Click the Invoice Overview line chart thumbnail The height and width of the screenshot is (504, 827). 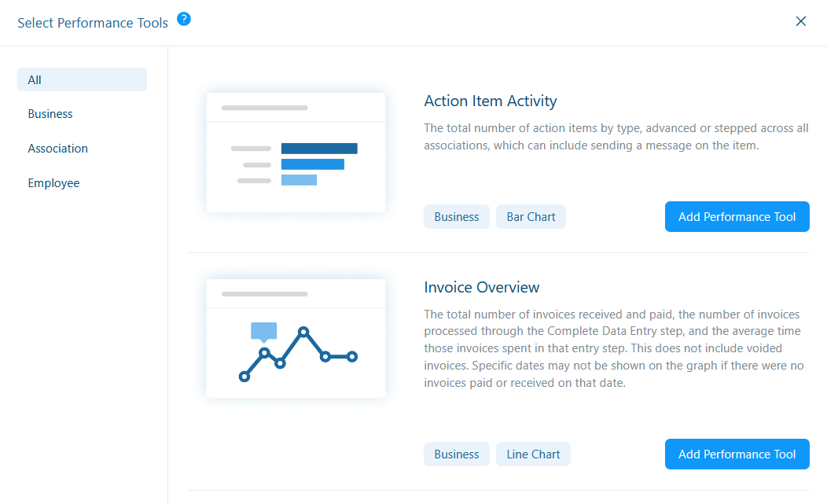[296, 338]
